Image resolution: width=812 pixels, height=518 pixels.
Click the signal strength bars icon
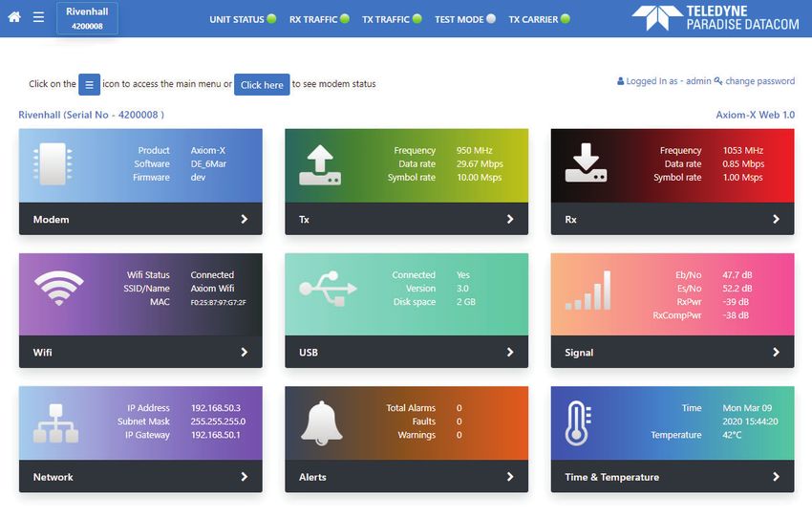[588, 291]
